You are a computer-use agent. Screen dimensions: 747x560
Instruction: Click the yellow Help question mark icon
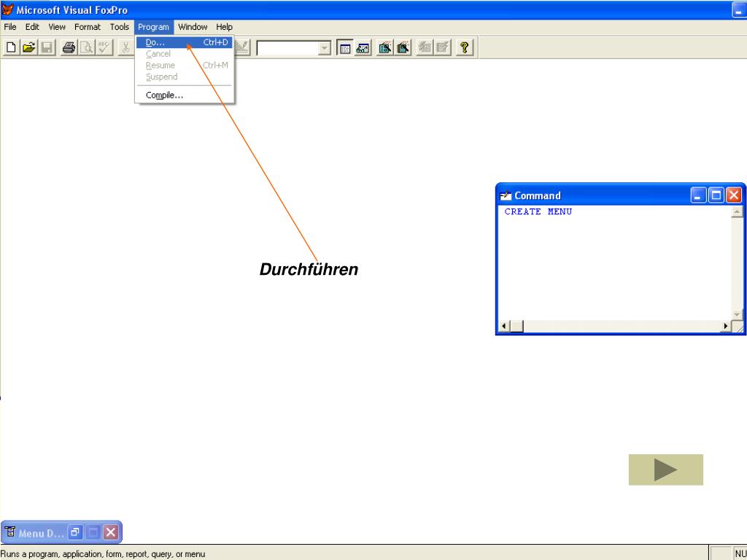pyautogui.click(x=465, y=47)
